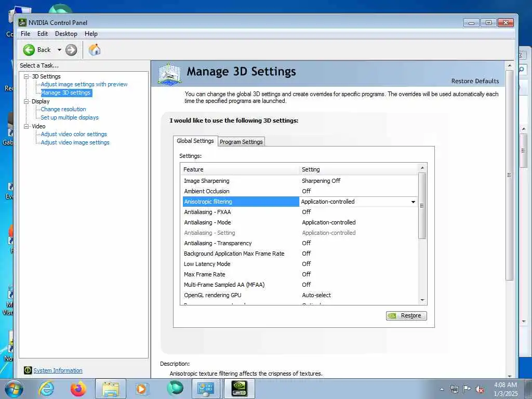The width and height of the screenshot is (532, 399).
Task: Open the File menu
Action: pyautogui.click(x=25, y=34)
